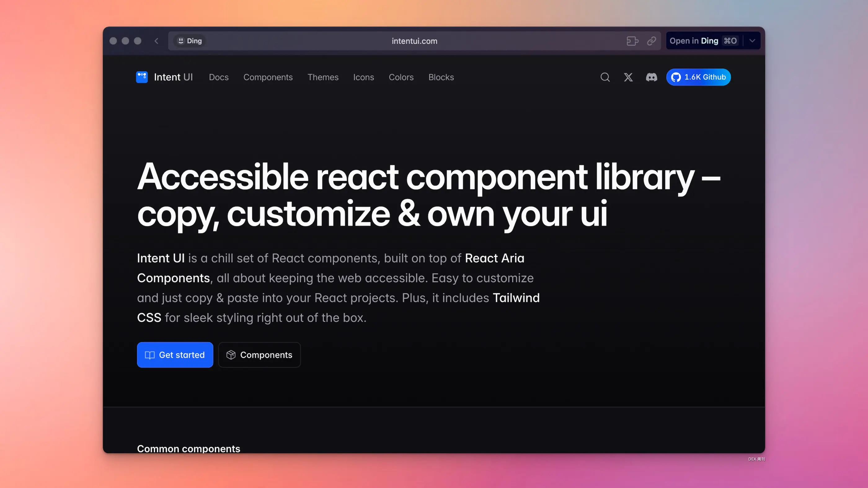Open the Icons nav link
868x488 pixels.
363,77
